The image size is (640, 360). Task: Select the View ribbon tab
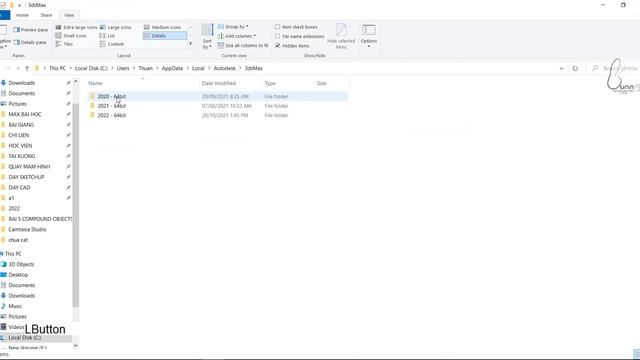pos(69,15)
